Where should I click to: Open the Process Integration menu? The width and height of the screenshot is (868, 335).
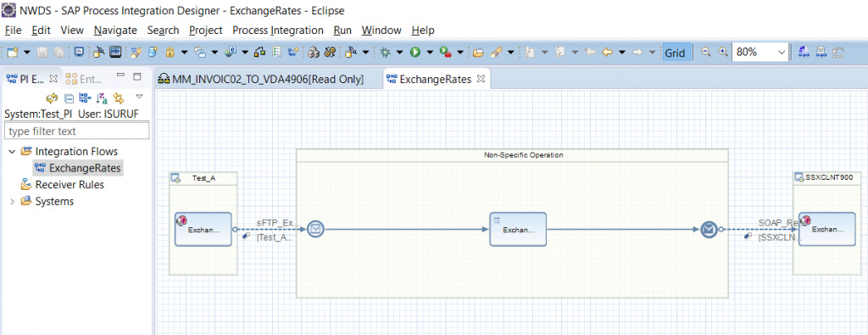278,30
